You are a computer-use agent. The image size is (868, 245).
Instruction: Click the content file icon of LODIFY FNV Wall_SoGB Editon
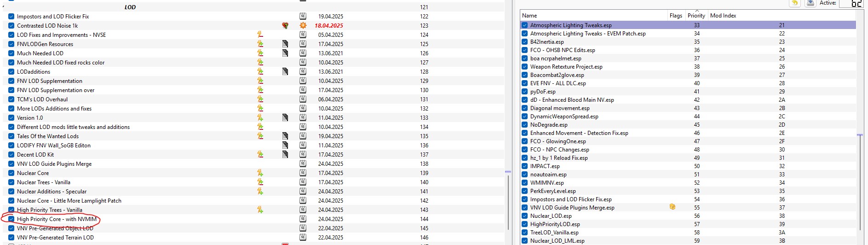285,145
